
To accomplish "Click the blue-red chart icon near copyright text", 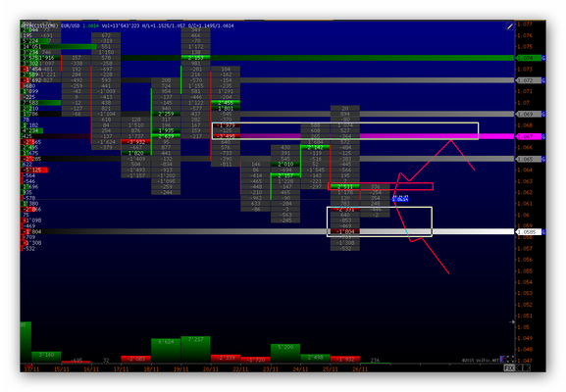I will [503, 360].
